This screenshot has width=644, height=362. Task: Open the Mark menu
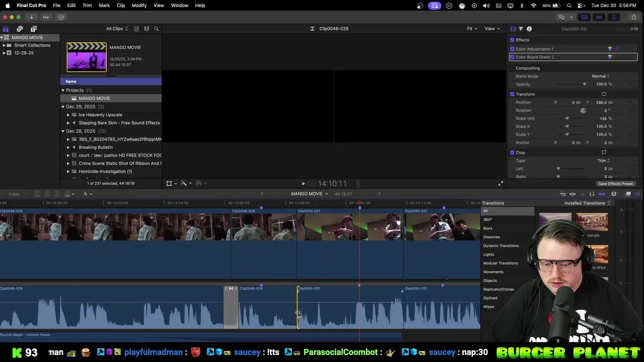[104, 6]
